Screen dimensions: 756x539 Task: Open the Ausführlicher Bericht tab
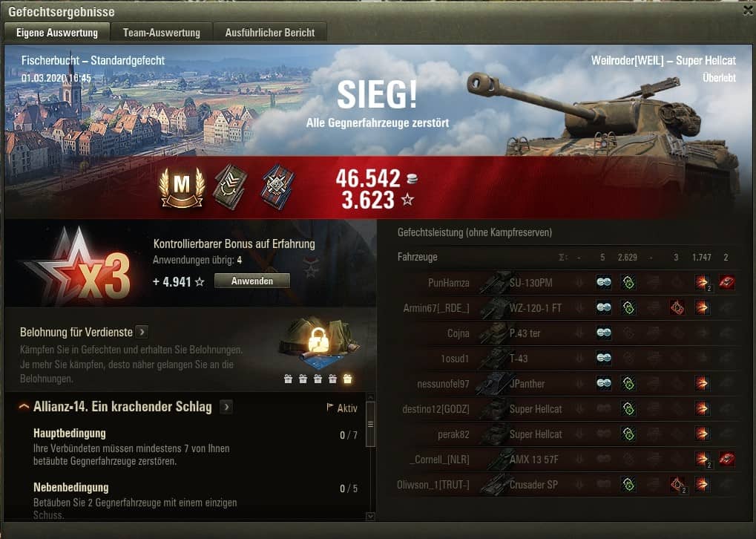pyautogui.click(x=270, y=33)
